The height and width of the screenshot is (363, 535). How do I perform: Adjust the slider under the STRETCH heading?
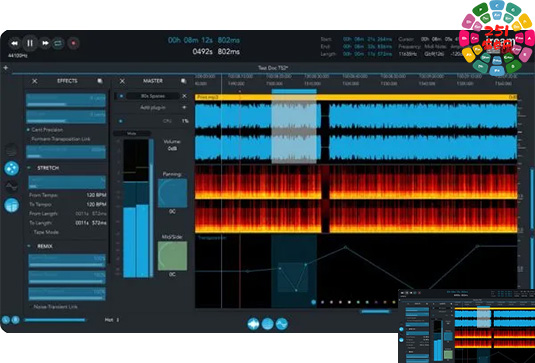point(67,183)
